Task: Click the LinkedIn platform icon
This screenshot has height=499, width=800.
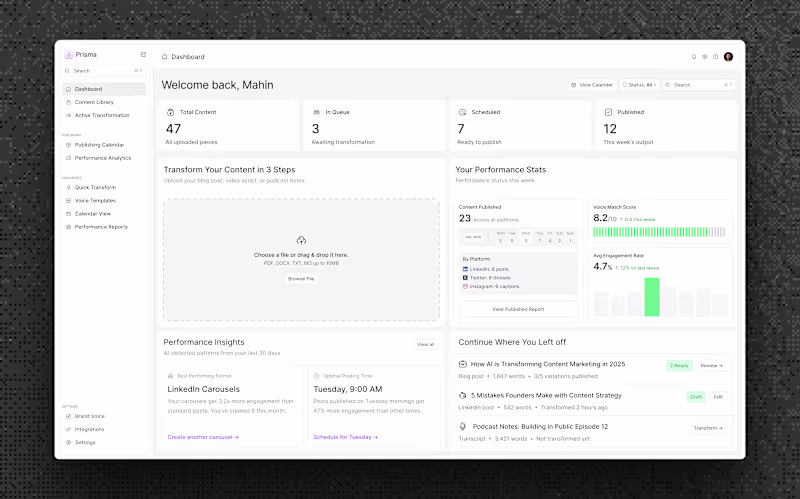Action: pyautogui.click(x=465, y=269)
